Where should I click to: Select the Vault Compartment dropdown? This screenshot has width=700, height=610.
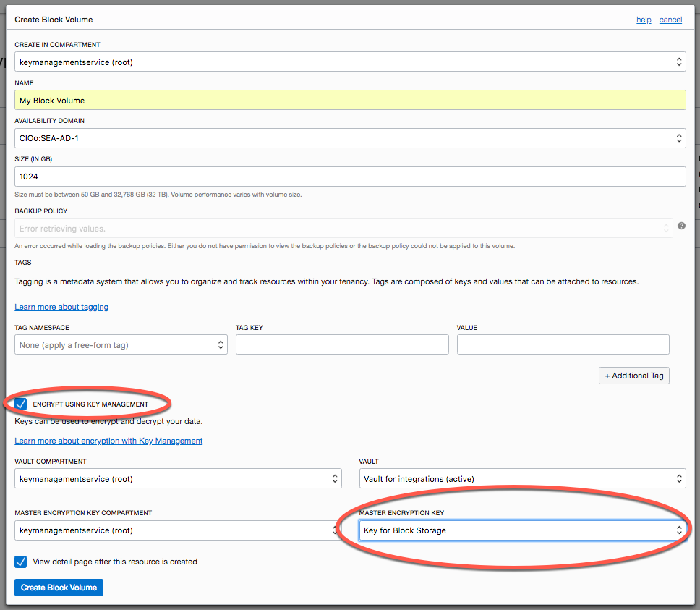tap(178, 479)
